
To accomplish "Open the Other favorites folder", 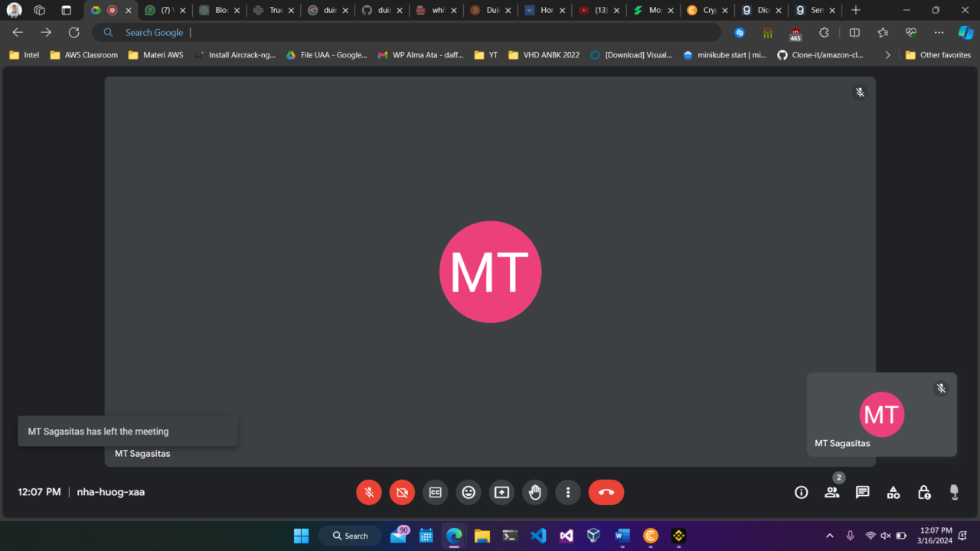I will click(x=937, y=55).
